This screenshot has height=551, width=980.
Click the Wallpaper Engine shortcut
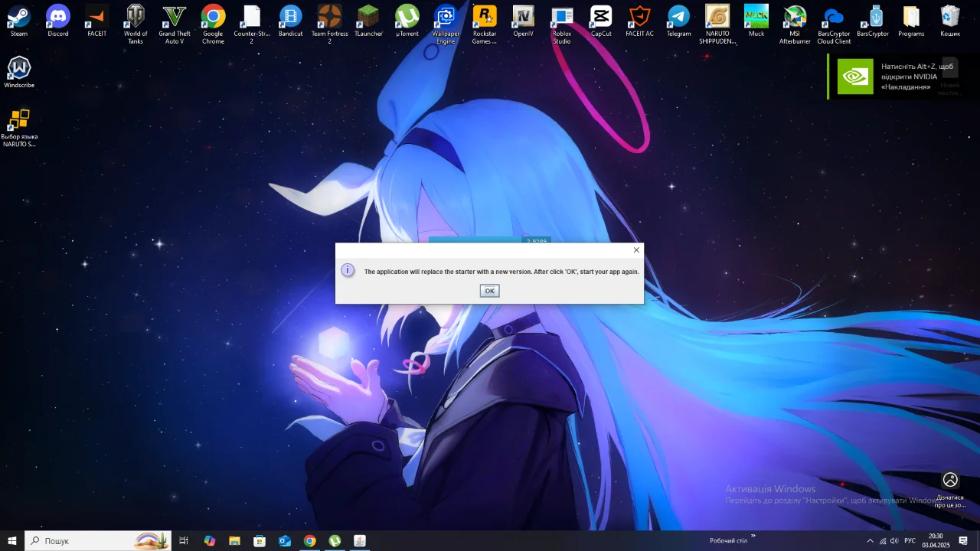pyautogui.click(x=446, y=24)
